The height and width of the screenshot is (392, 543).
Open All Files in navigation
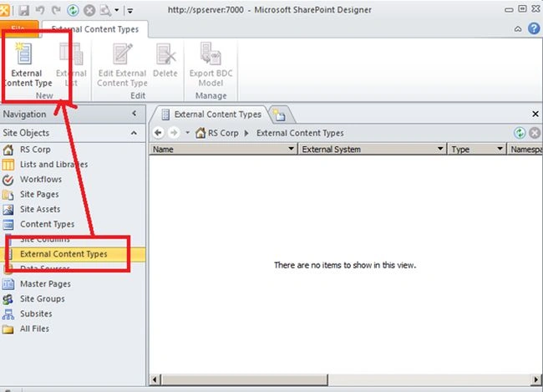[x=34, y=328]
